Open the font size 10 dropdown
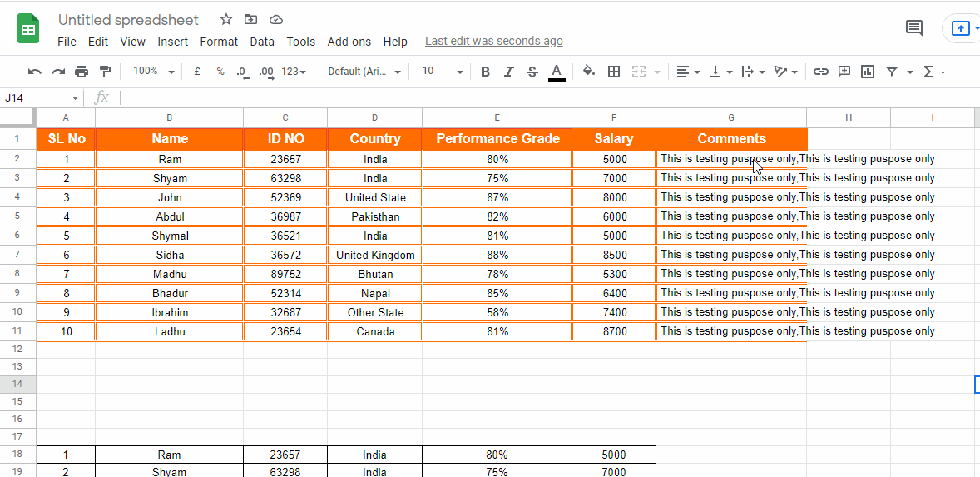The height and width of the screenshot is (477, 980). (443, 72)
